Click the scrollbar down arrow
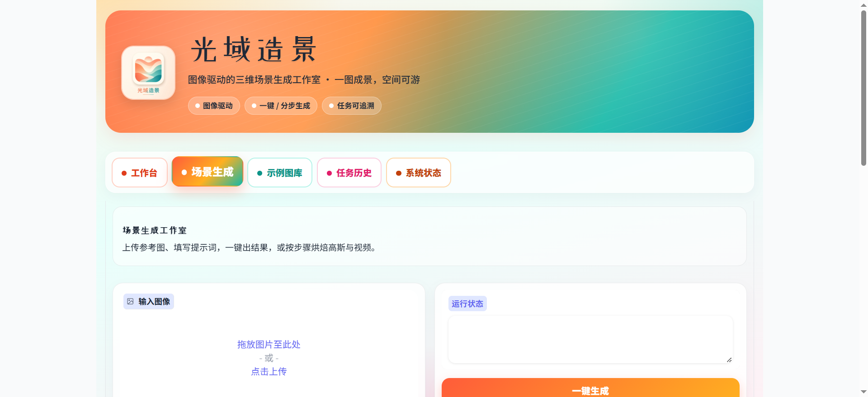This screenshot has height=397, width=868. [x=863, y=392]
